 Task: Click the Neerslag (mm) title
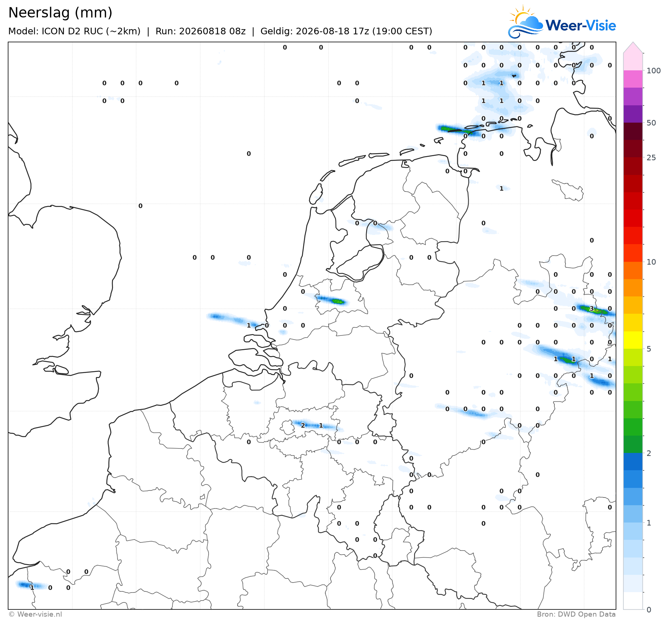60,13
